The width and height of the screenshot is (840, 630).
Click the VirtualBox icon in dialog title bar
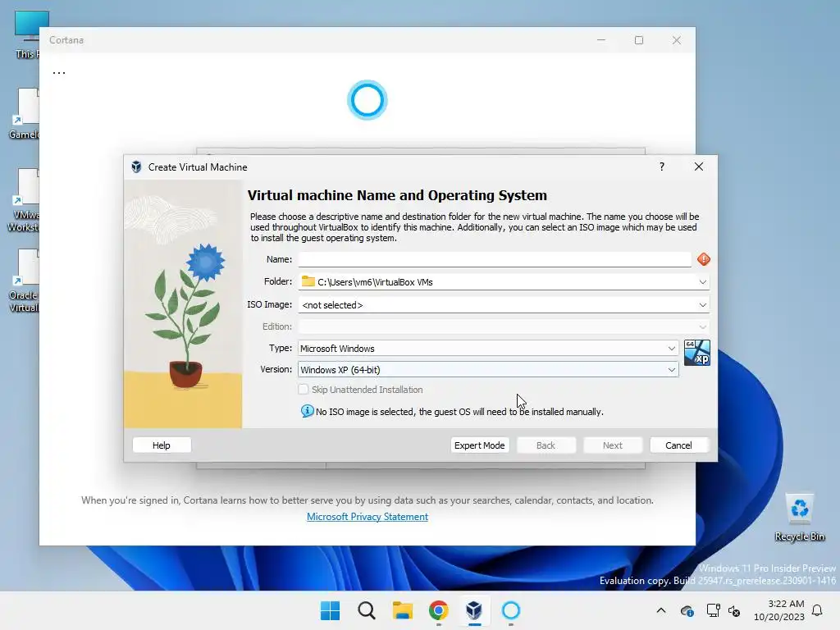coord(136,167)
